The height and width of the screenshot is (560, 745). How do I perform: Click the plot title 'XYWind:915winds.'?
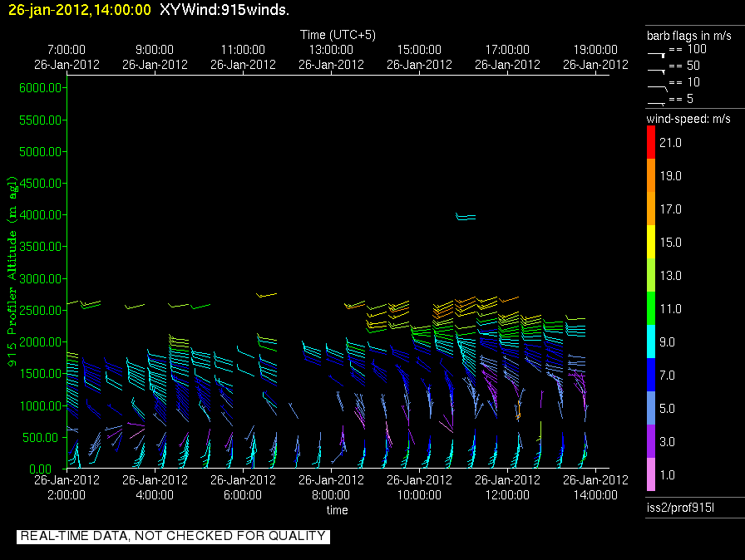[x=224, y=9]
